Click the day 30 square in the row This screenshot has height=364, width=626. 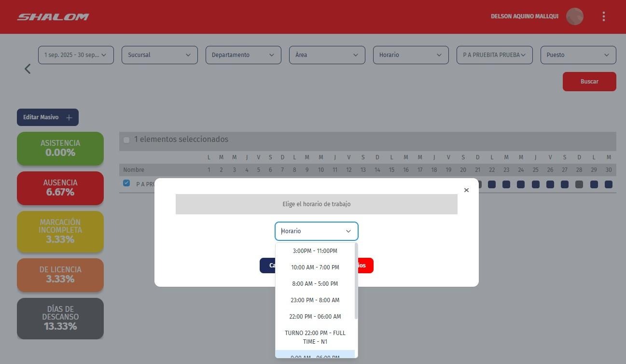coord(608,184)
